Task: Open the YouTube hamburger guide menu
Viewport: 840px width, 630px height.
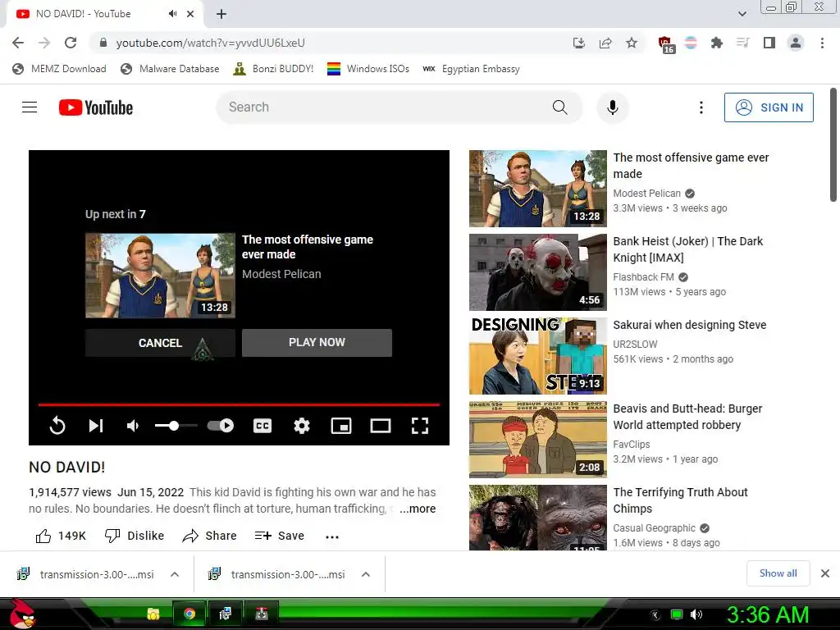Action: (x=30, y=107)
